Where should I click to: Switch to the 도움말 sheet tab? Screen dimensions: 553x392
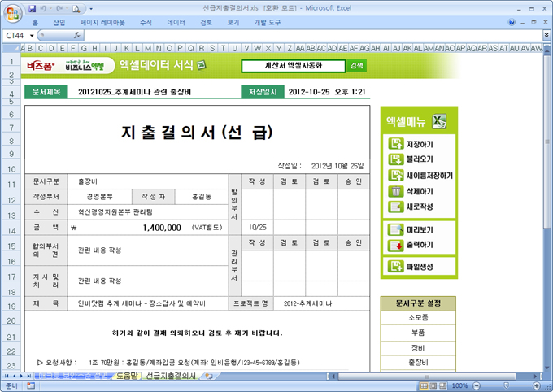click(x=127, y=376)
